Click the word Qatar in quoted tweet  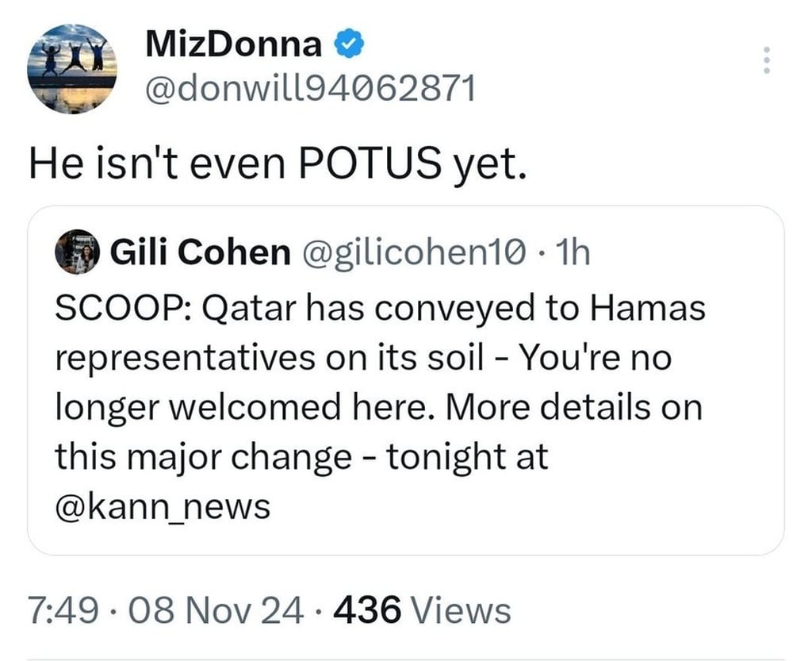[x=238, y=308]
